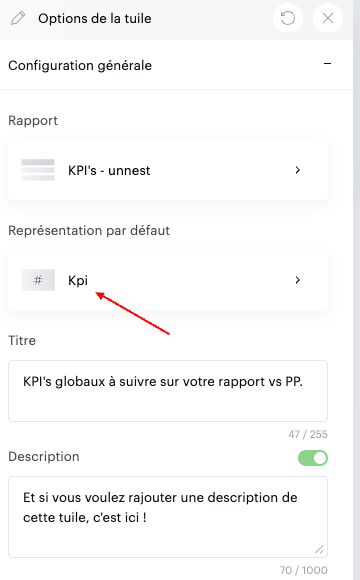Click the Représentation par défaut label

89,230
